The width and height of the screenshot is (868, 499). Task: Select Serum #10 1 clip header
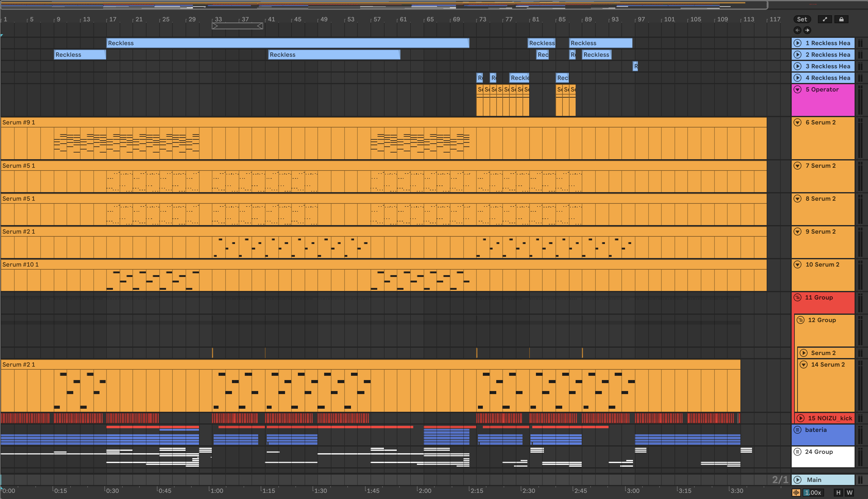click(384, 264)
